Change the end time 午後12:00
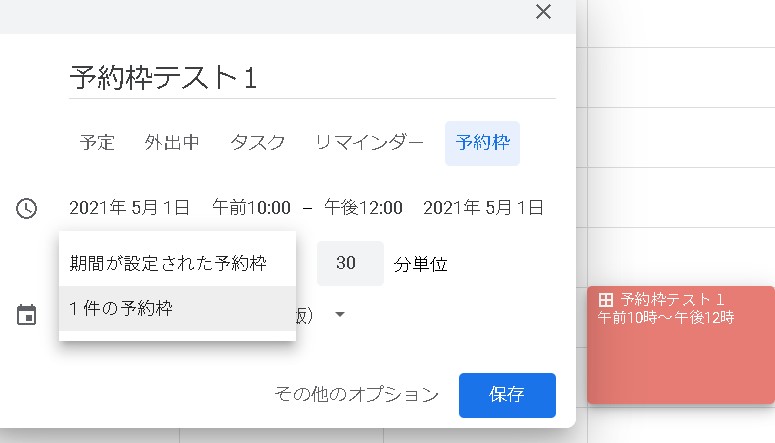 click(x=363, y=208)
